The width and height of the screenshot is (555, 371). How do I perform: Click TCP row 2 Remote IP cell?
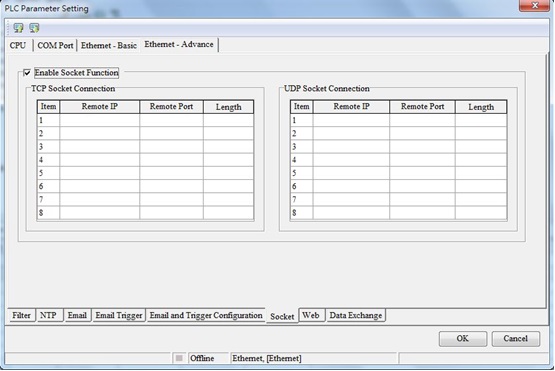tap(100, 133)
